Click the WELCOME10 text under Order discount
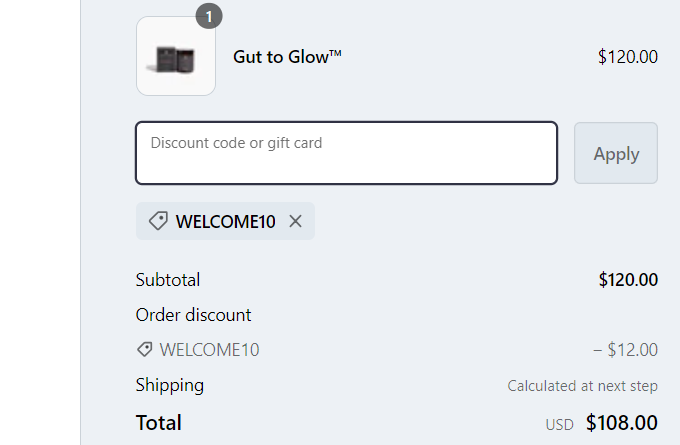This screenshot has width=680, height=445. [x=209, y=350]
